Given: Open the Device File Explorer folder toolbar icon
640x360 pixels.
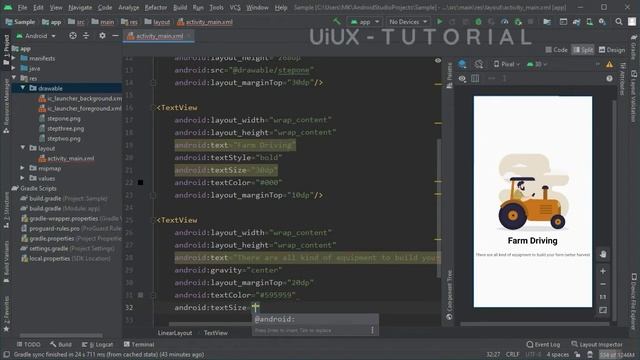Looking at the screenshot, I should [547, 22].
